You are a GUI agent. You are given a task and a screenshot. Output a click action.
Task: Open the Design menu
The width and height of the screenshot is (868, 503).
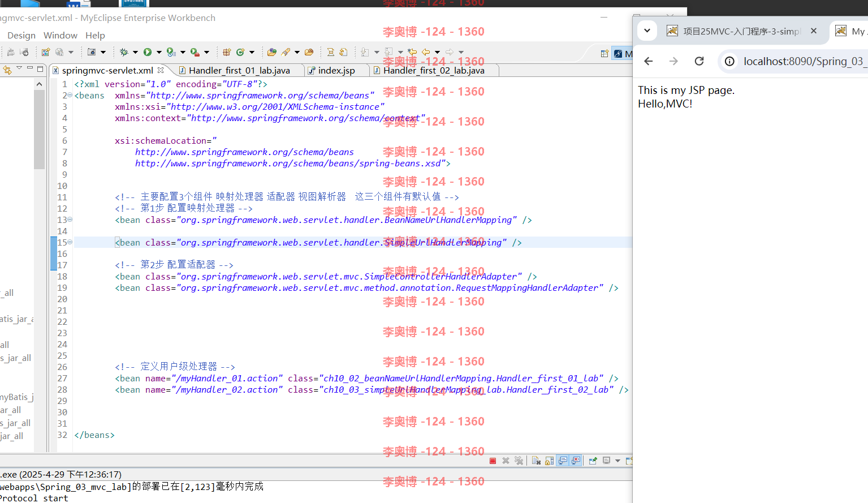21,35
